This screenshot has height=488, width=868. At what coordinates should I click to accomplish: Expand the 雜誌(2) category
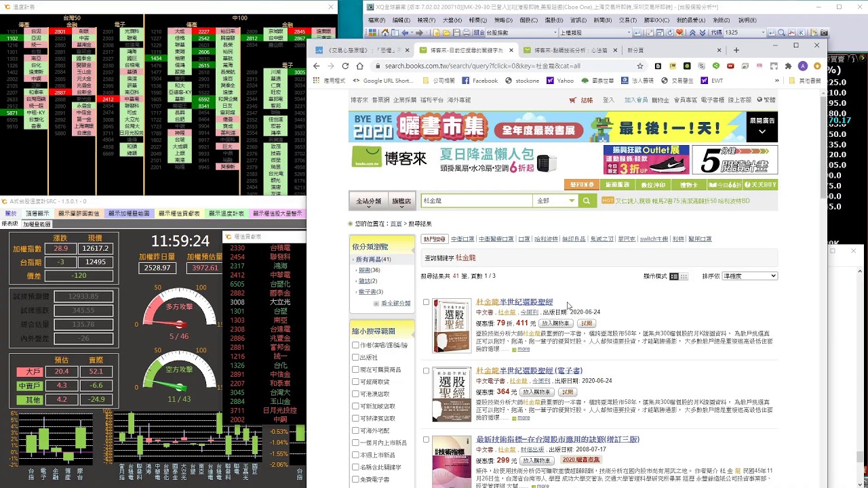point(368,281)
